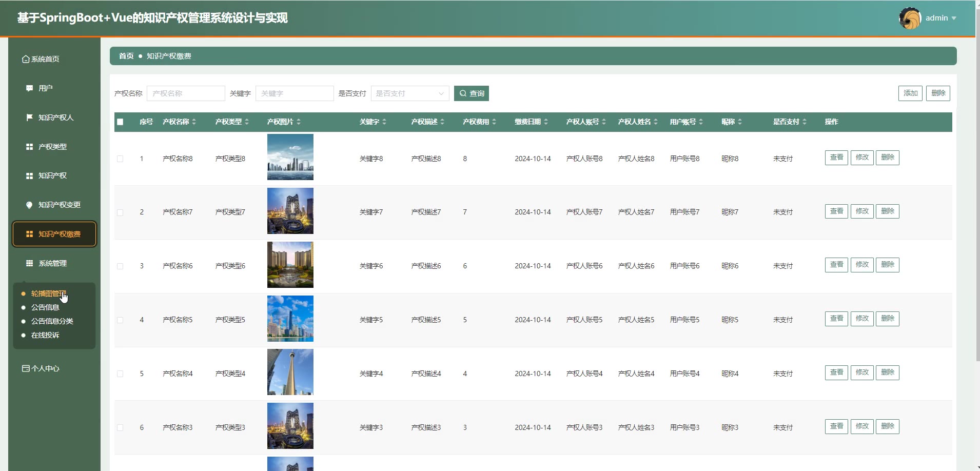
Task: Click the flag icon for 知识产权人
Action: (29, 117)
